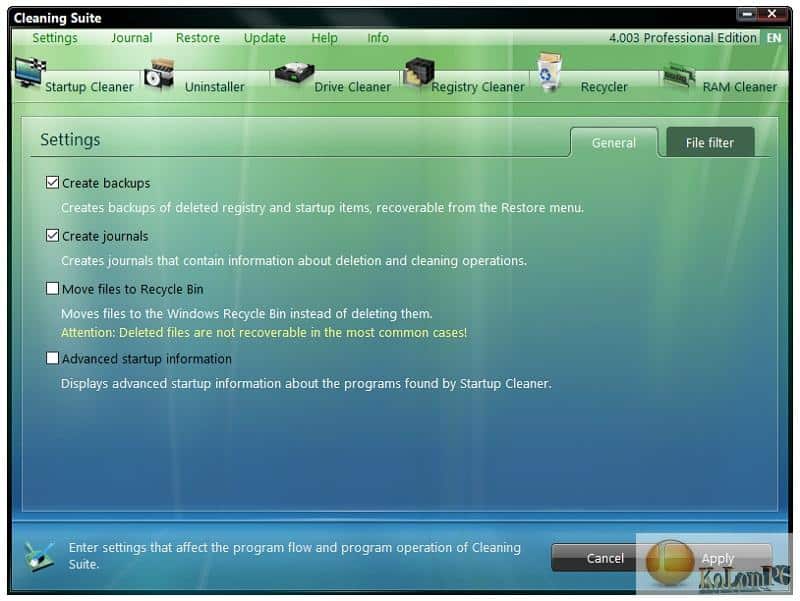This screenshot has width=800, height=601.
Task: Click the Drive Cleaner hard disk icon
Action: [294, 73]
